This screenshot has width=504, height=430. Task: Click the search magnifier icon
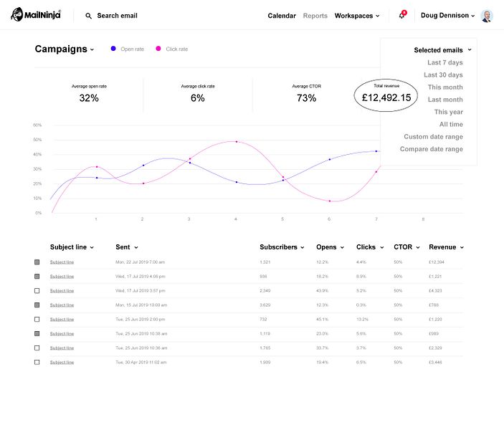click(88, 16)
